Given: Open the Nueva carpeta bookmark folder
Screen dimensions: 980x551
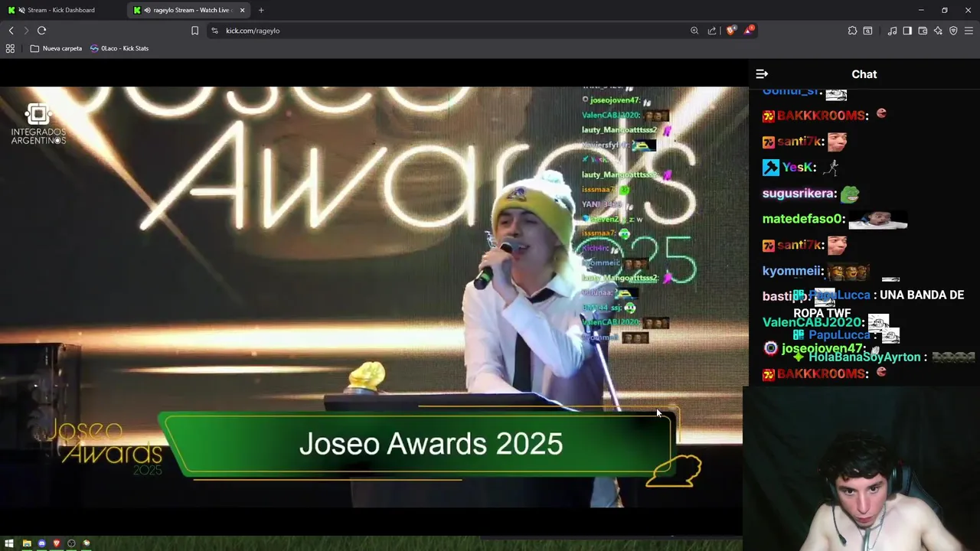Looking at the screenshot, I should click(56, 48).
